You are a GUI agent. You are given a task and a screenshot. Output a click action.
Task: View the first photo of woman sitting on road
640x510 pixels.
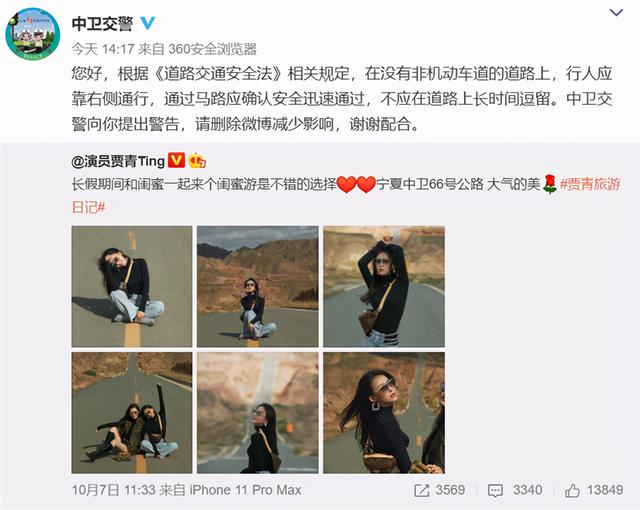click(x=132, y=286)
